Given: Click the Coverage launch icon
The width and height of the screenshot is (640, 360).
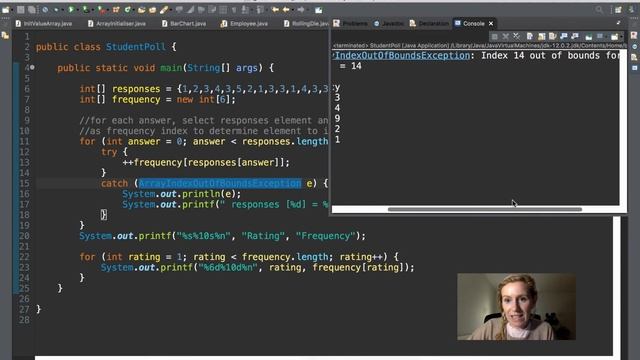Looking at the screenshot, I should click(x=85, y=9).
